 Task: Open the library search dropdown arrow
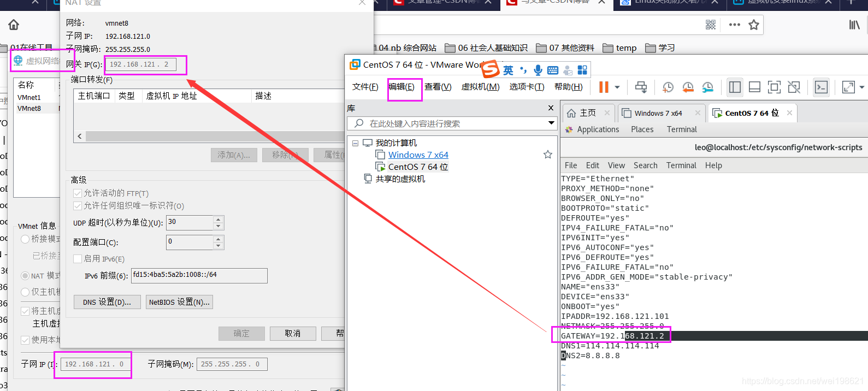tap(551, 123)
